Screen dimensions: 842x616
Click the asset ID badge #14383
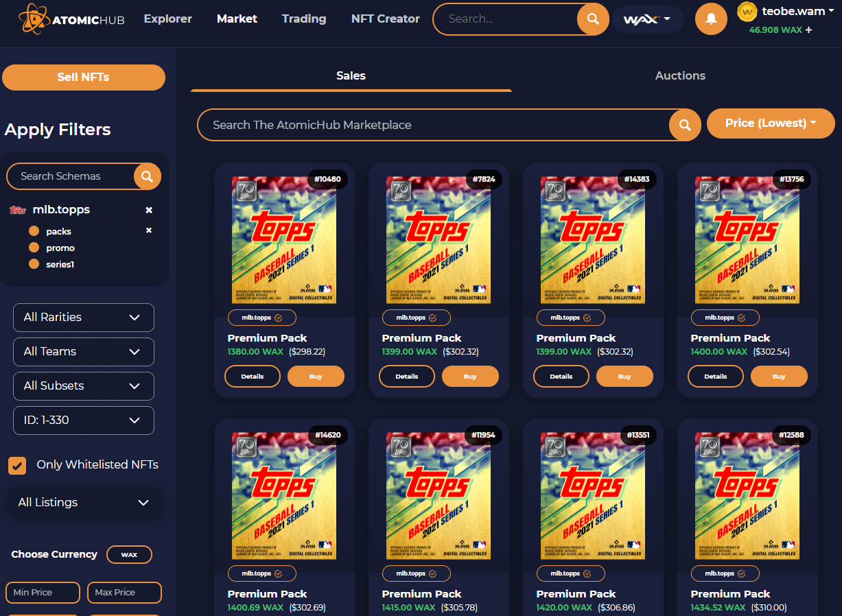coord(636,180)
